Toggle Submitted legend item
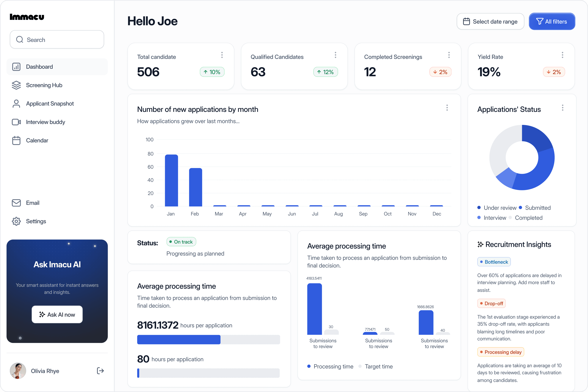 click(534, 208)
